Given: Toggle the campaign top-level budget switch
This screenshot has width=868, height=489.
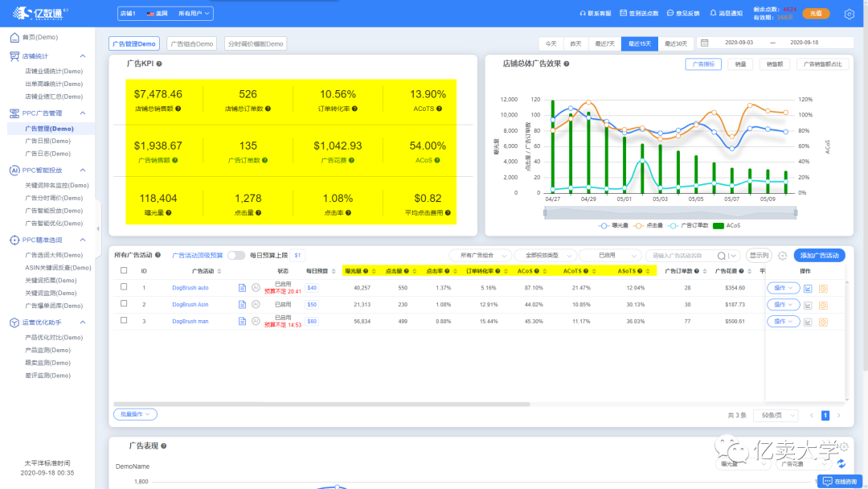Looking at the screenshot, I should [x=236, y=255].
